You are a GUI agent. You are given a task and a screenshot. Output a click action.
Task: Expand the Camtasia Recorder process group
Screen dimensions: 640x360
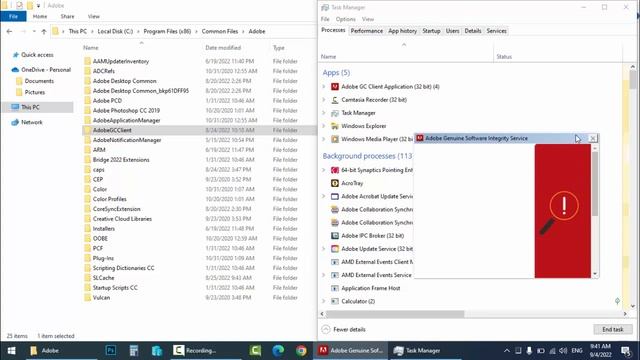pos(324,100)
